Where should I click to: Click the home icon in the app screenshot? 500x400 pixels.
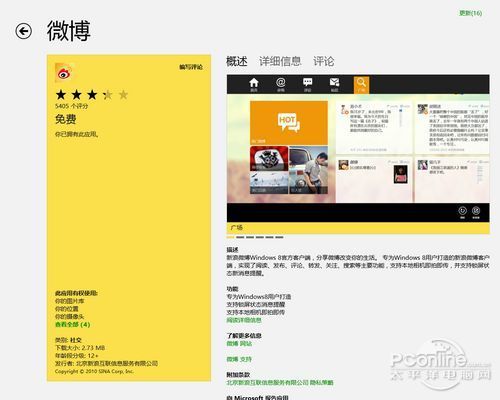[x=254, y=84]
